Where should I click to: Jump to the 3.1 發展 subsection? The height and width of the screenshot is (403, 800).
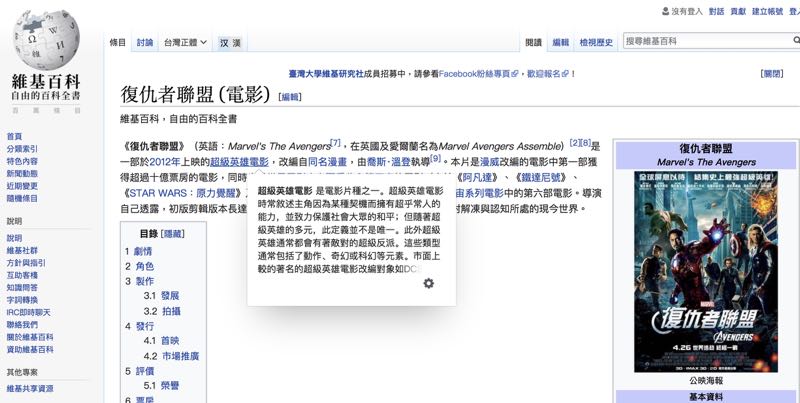pos(161,296)
